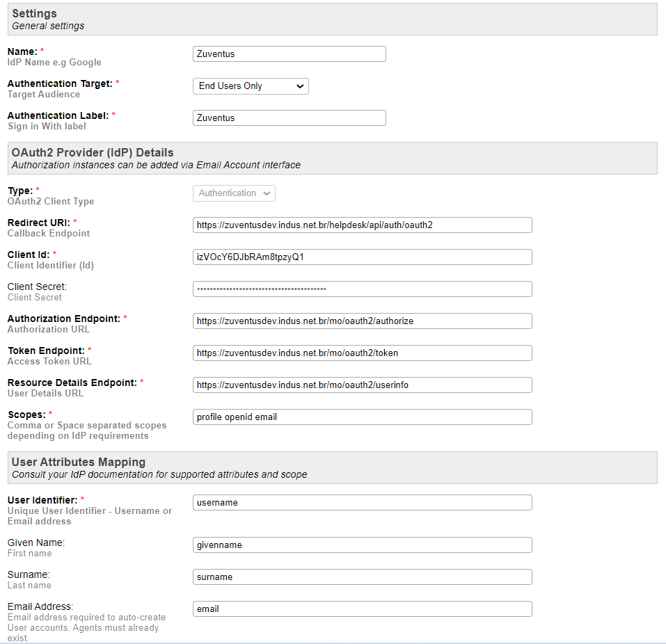Viewport: 666px width, 644px height.
Task: Click the User Attributes Mapping section header
Action: point(79,462)
